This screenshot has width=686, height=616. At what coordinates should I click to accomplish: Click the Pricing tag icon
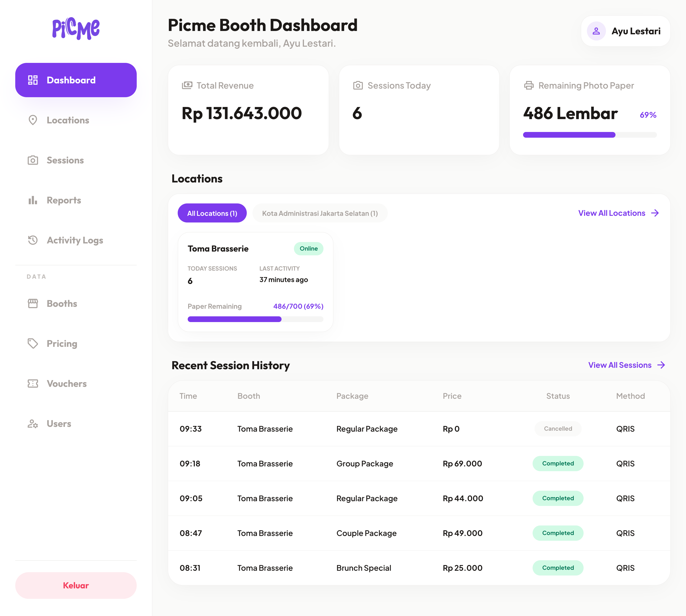pyautogui.click(x=33, y=343)
